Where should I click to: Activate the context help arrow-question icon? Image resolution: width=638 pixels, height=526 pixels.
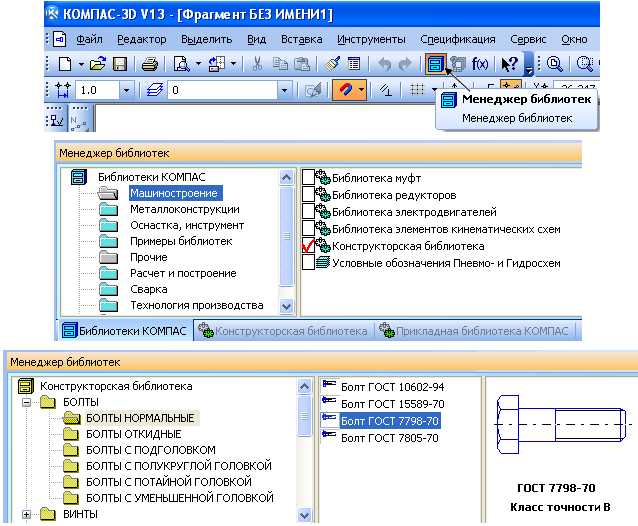pos(509,64)
